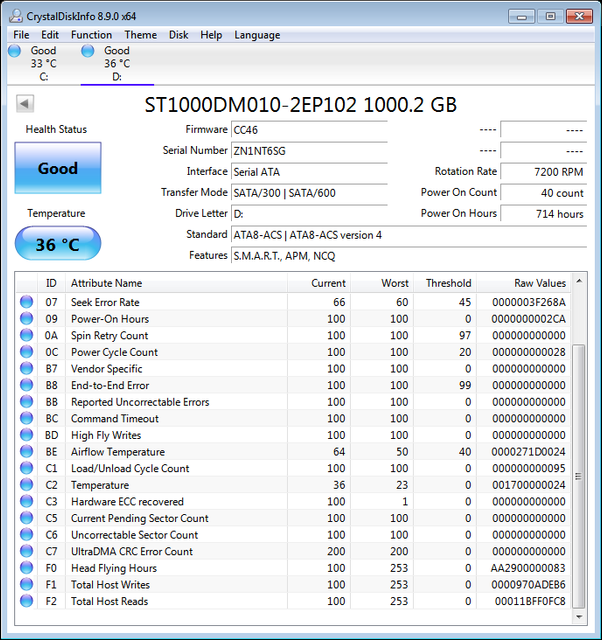The height and width of the screenshot is (640, 602).
Task: Open the Theme menu
Action: [141, 35]
